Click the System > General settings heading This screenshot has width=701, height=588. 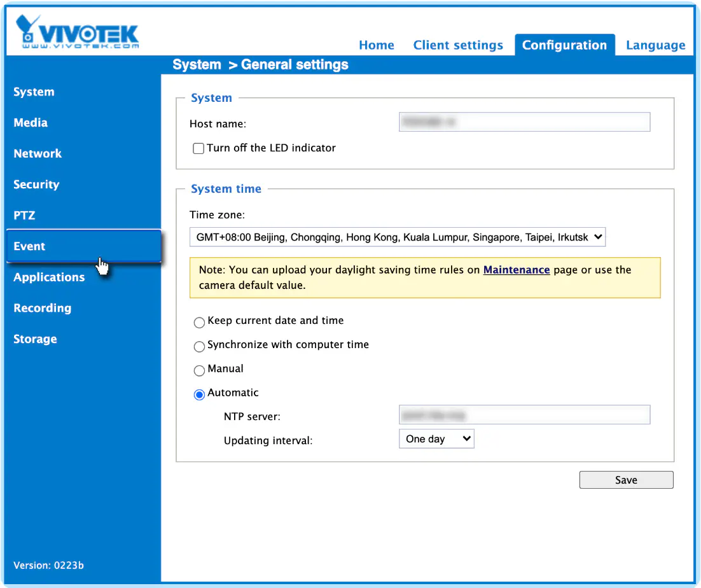(261, 65)
